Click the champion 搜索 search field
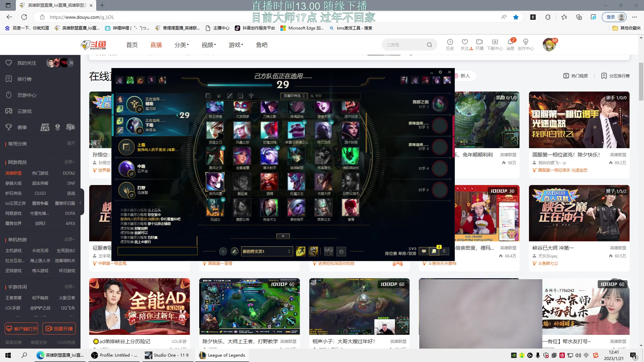644x362 pixels. pyautogui.click(x=334, y=96)
